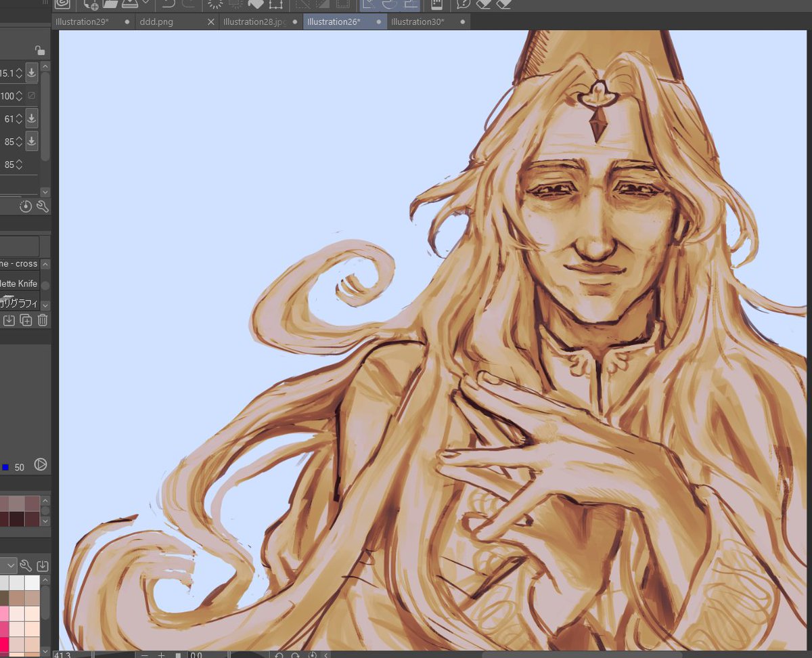812x658 pixels.
Task: Delete sub tool with trash icon
Action: [43, 320]
